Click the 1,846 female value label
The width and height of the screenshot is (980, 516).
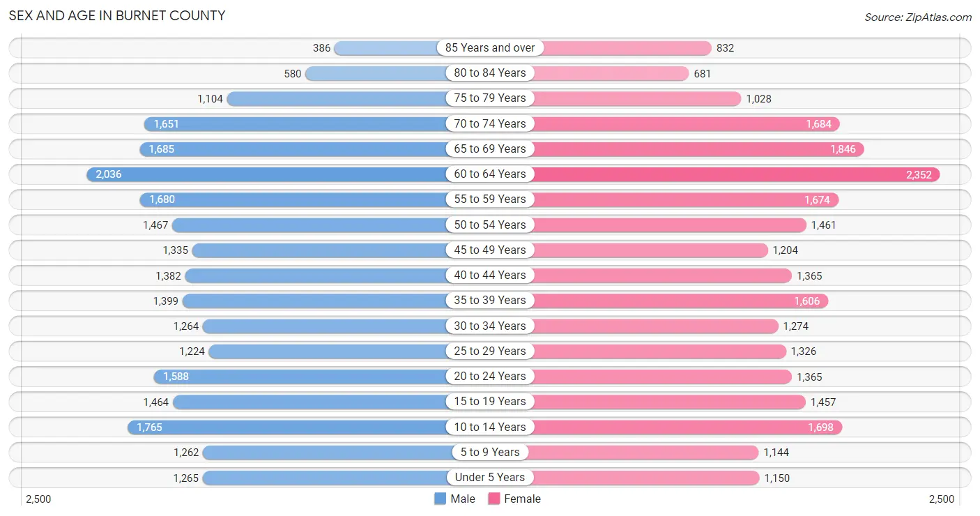point(842,149)
